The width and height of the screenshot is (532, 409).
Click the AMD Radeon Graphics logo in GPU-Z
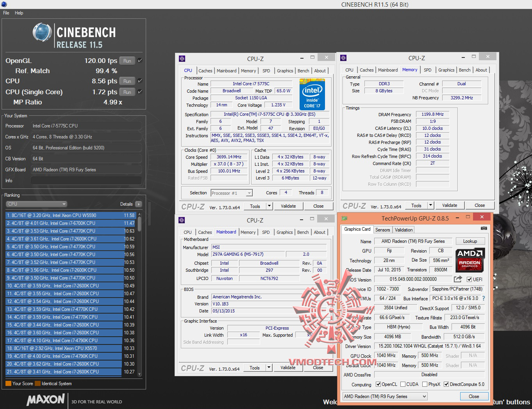pos(470,260)
